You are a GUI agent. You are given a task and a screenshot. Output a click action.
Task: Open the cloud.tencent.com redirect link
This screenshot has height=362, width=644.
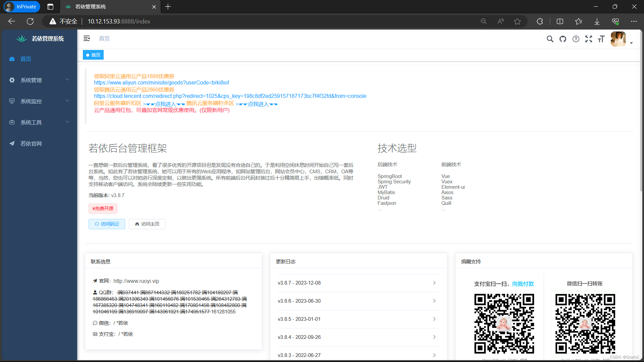pyautogui.click(x=230, y=96)
